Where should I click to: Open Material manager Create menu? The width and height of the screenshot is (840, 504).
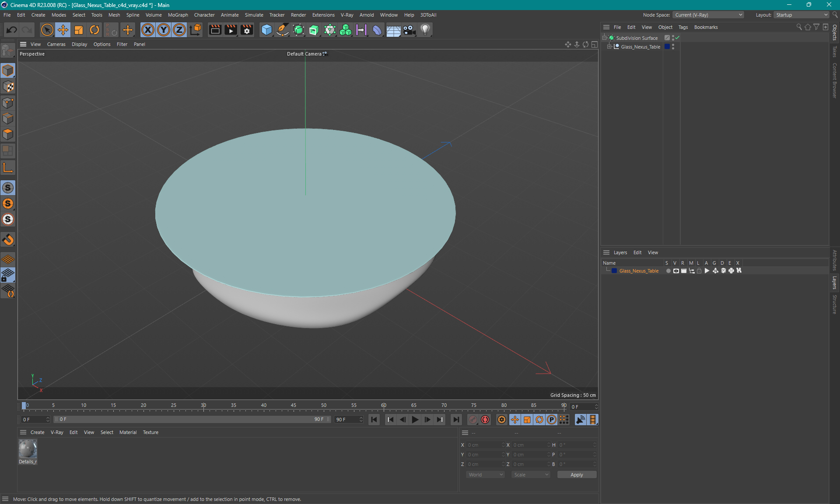tap(37, 432)
